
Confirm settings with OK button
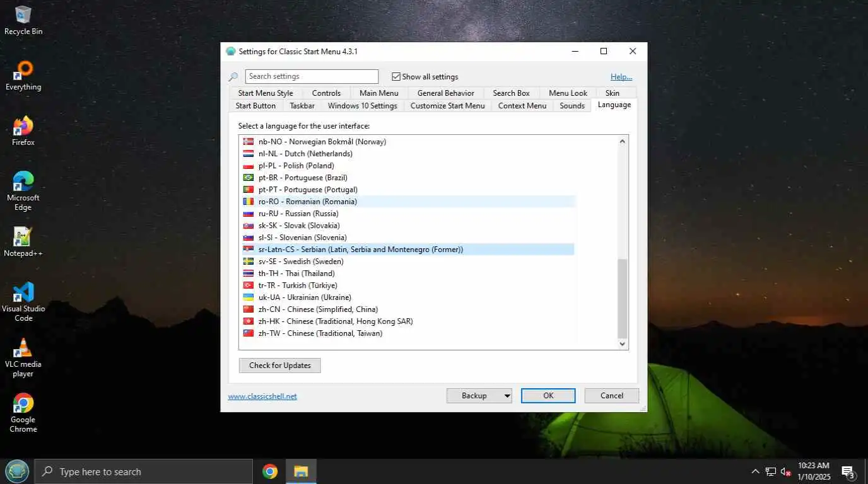tap(548, 396)
